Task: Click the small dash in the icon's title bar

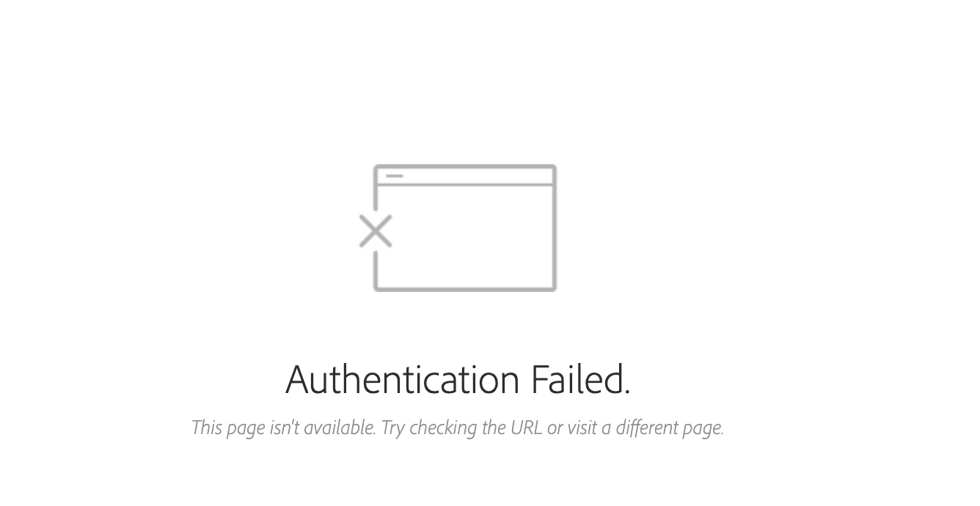Action: click(395, 176)
